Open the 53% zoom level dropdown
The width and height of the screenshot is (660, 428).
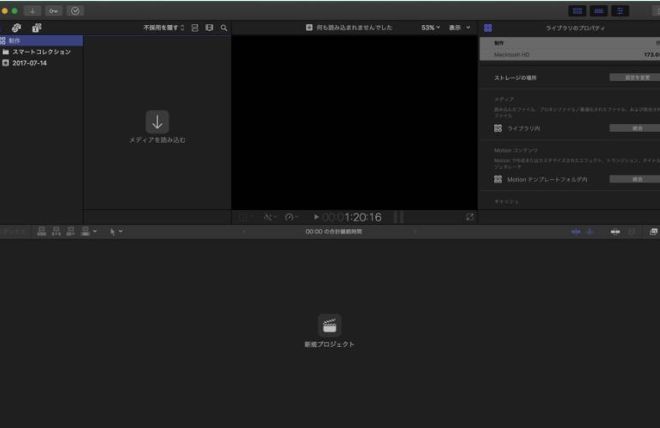click(x=430, y=28)
